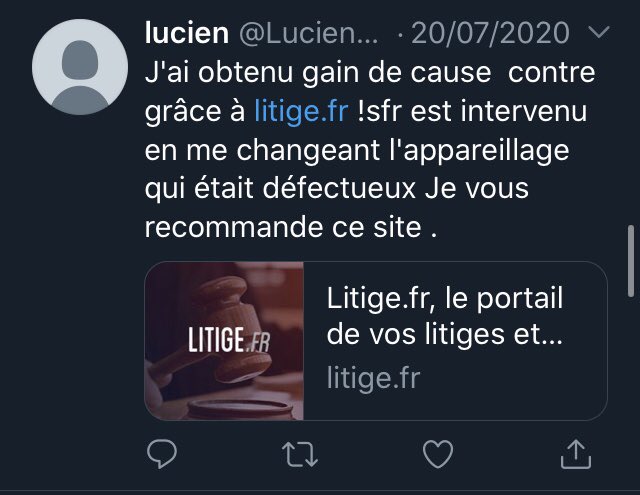640x495 pixels.
Task: Retweet lucien's tweet using the arrows icon
Action: point(300,454)
